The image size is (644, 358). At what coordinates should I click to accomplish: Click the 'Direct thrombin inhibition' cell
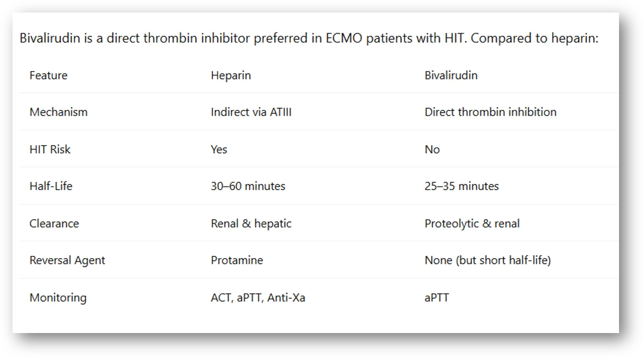pos(490,112)
